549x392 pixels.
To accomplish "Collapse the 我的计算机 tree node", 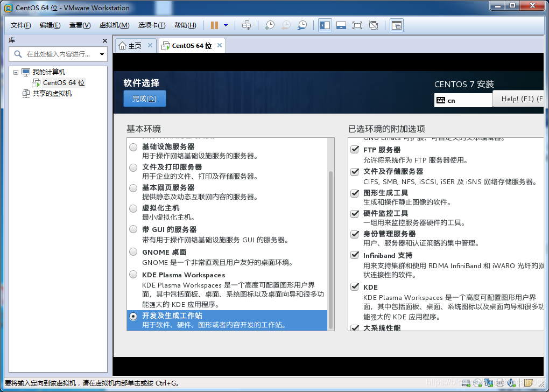I will pyautogui.click(x=16, y=72).
